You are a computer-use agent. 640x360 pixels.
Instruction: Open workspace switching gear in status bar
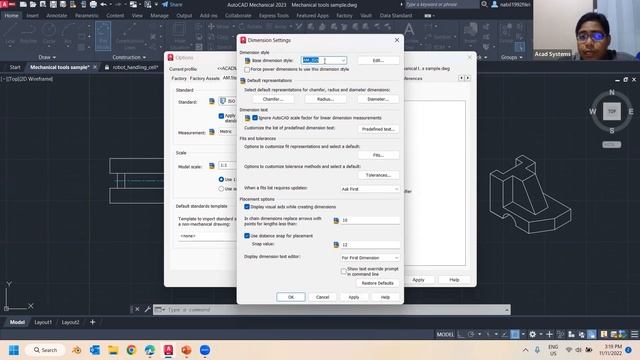coord(532,335)
